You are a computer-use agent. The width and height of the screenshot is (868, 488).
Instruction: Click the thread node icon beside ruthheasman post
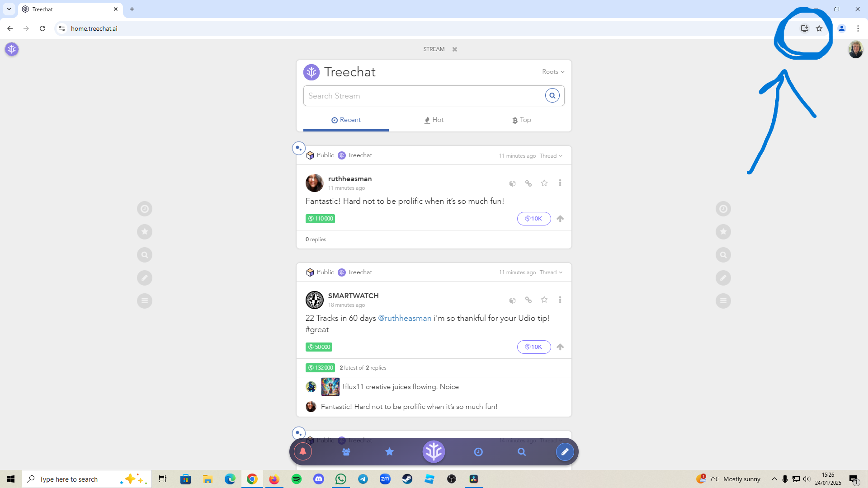pos(298,148)
